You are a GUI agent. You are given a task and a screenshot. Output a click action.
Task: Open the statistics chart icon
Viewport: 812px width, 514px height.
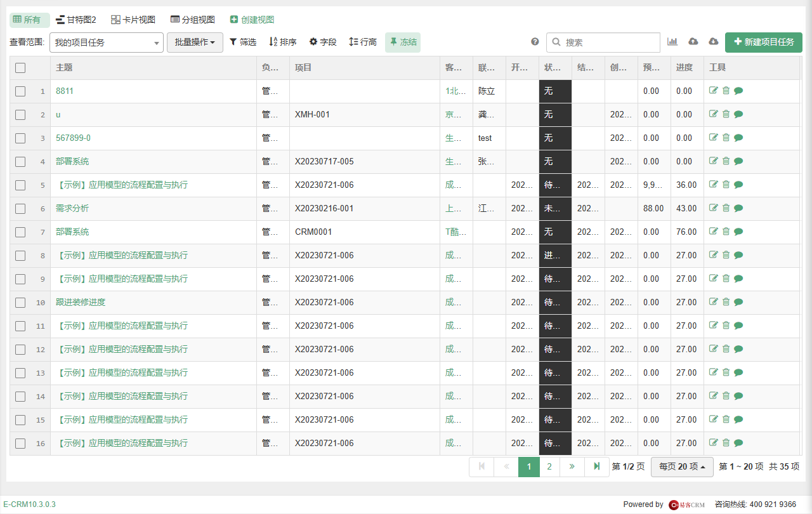672,42
